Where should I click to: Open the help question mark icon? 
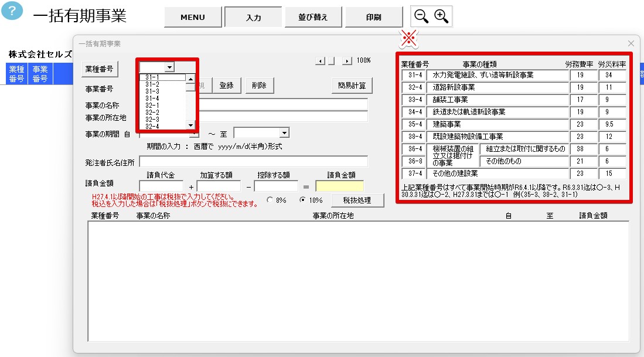click(x=12, y=11)
